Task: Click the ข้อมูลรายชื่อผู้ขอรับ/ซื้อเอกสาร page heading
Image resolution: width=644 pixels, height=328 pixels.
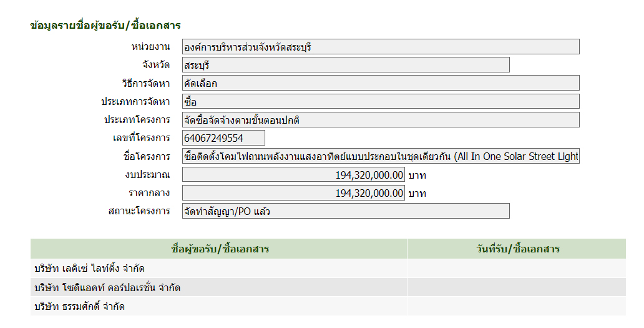Action: tap(105, 26)
